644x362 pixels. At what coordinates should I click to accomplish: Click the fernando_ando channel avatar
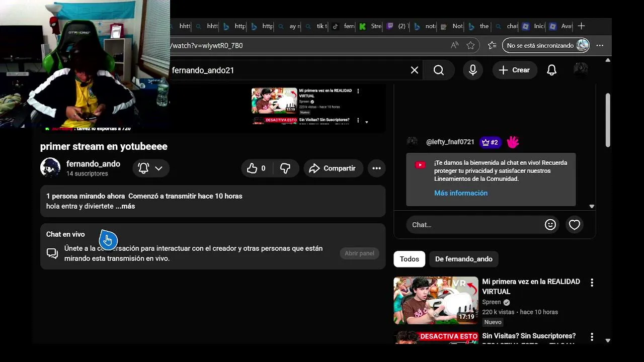pos(50,167)
